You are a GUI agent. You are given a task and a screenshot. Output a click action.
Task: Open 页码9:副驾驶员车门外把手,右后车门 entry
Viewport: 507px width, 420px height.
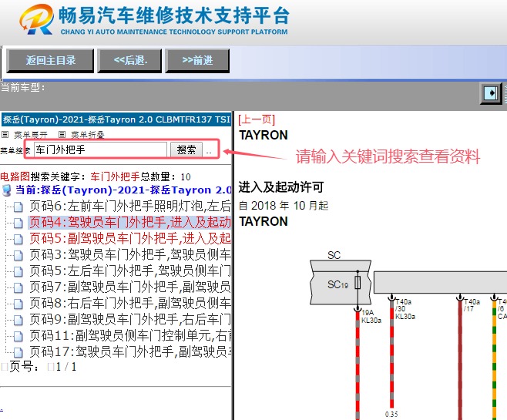pyautogui.click(x=130, y=319)
